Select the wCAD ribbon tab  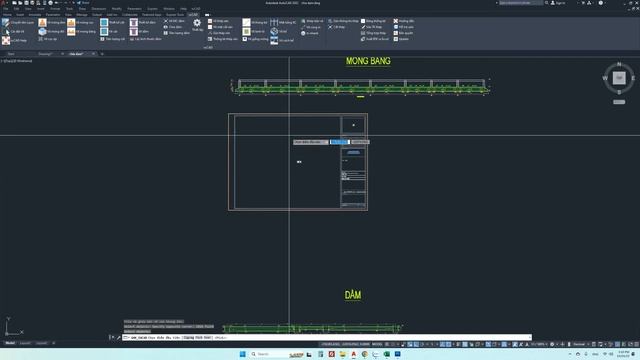(x=193, y=15)
